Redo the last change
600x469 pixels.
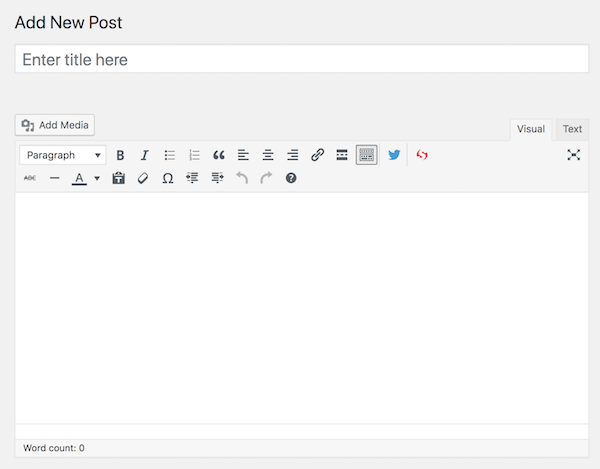pyautogui.click(x=266, y=178)
